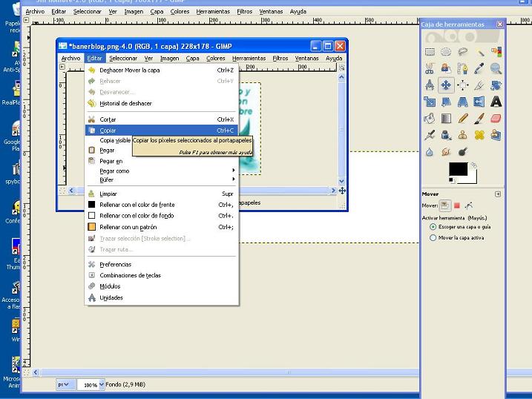Select the Smudge tool
This screenshot has width=532, height=399.
[446, 151]
